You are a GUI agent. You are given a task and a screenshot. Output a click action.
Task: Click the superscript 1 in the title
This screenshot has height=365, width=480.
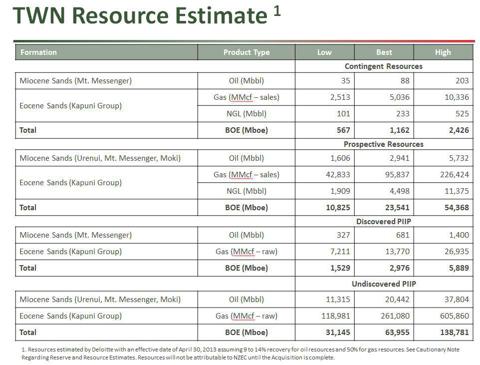coord(277,12)
